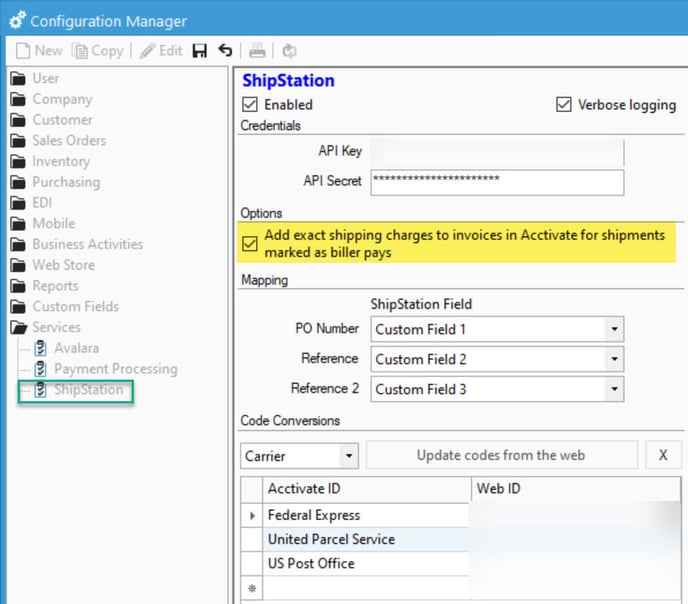This screenshot has height=604, width=688.
Task: Select the Sales Orders tree label
Action: tap(69, 140)
